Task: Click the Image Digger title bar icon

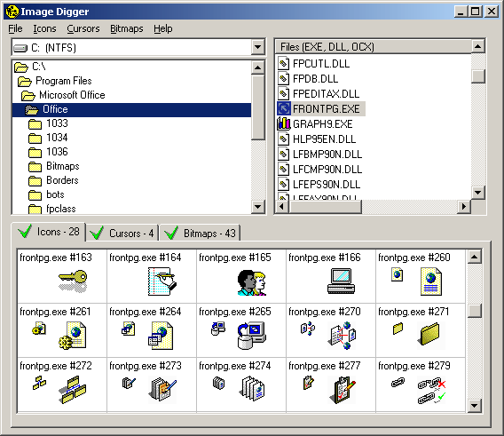Action: pos(12,12)
